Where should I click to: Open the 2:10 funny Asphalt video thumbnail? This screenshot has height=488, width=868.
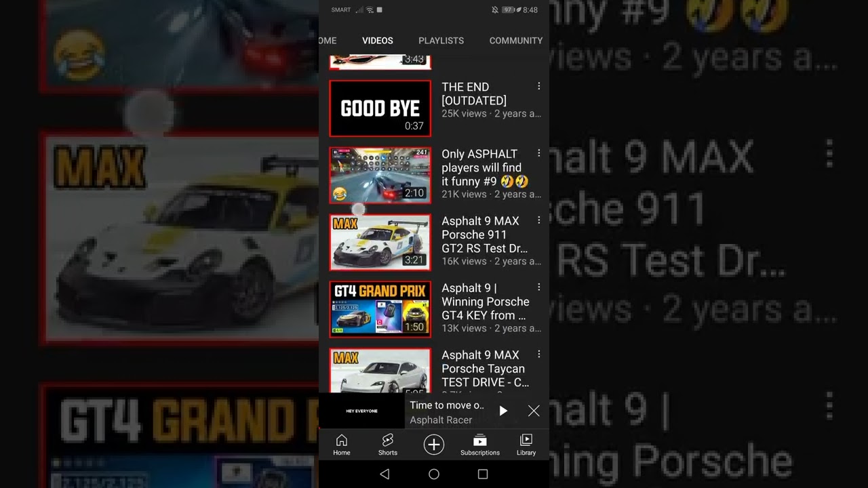pyautogui.click(x=380, y=176)
